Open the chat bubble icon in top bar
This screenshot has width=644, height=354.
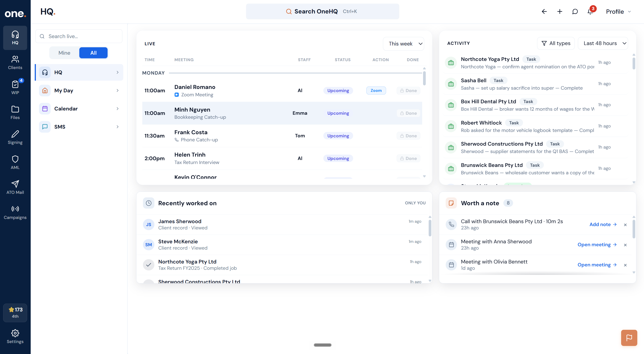point(575,11)
